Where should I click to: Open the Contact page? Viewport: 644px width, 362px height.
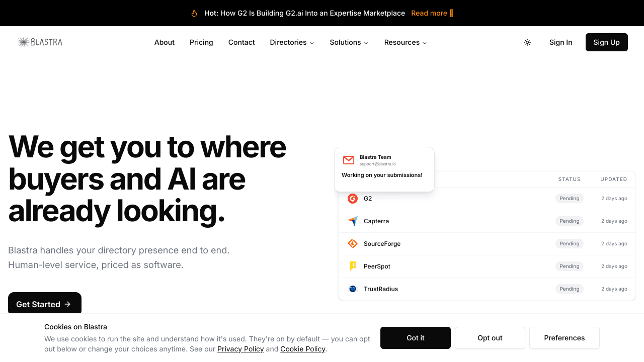tap(242, 42)
